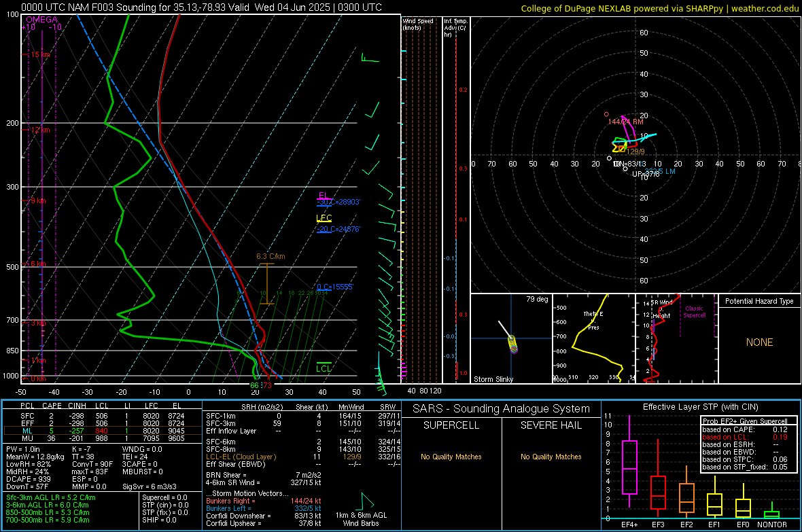Image resolution: width=802 pixels, height=532 pixels.
Task: Click the red 'based on LCL:' probability line
Action: coord(745,438)
